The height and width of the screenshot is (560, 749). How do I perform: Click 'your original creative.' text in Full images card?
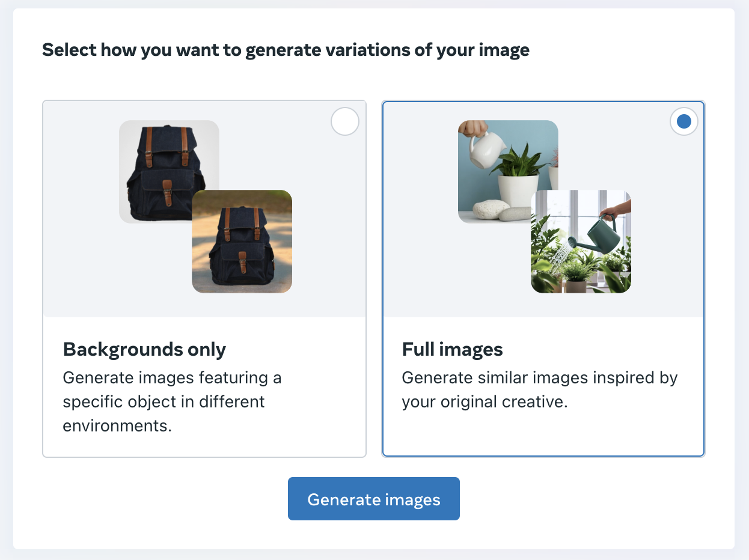pos(485,402)
